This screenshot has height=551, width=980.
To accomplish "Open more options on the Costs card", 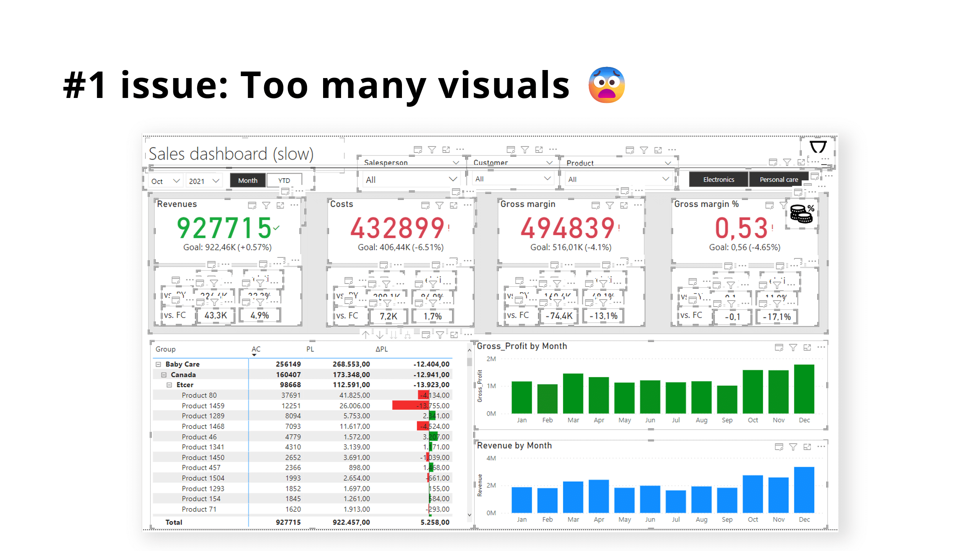I will point(468,205).
